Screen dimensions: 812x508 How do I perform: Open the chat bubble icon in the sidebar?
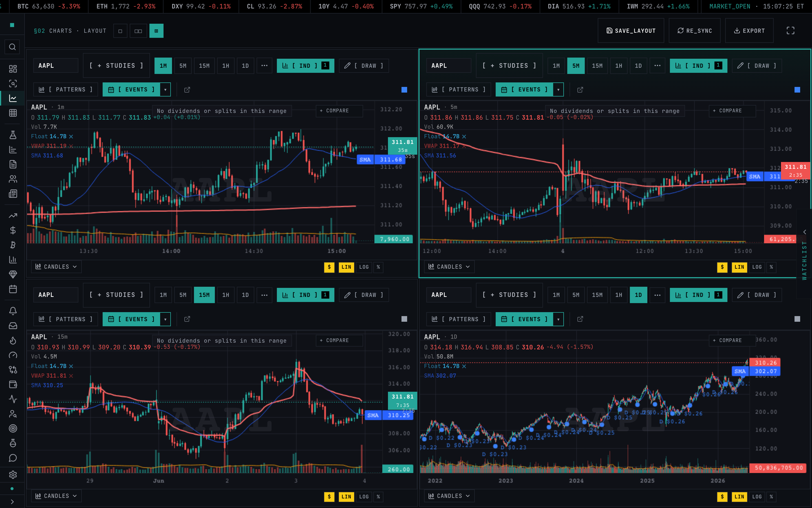[x=13, y=458]
